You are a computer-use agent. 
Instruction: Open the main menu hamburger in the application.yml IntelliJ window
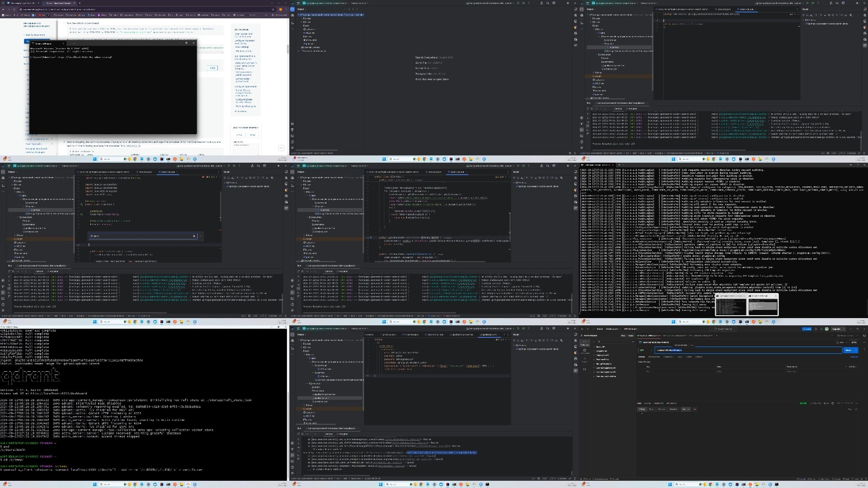(298, 328)
